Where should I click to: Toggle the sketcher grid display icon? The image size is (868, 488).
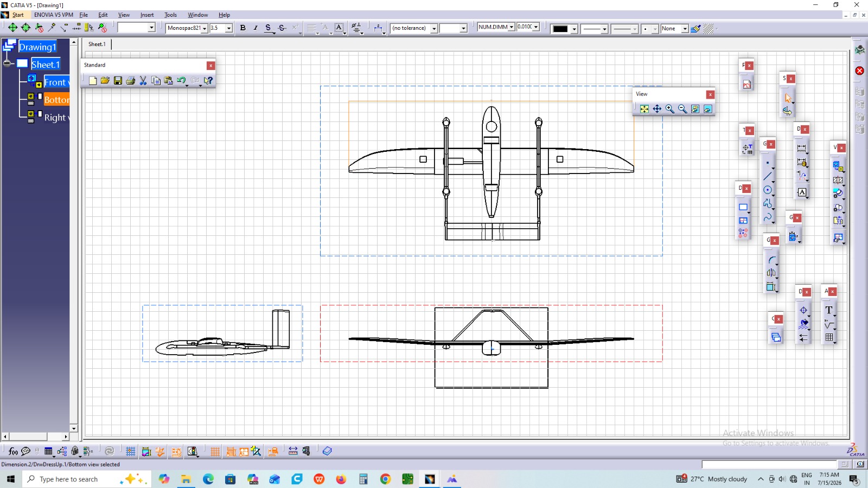pos(130,451)
